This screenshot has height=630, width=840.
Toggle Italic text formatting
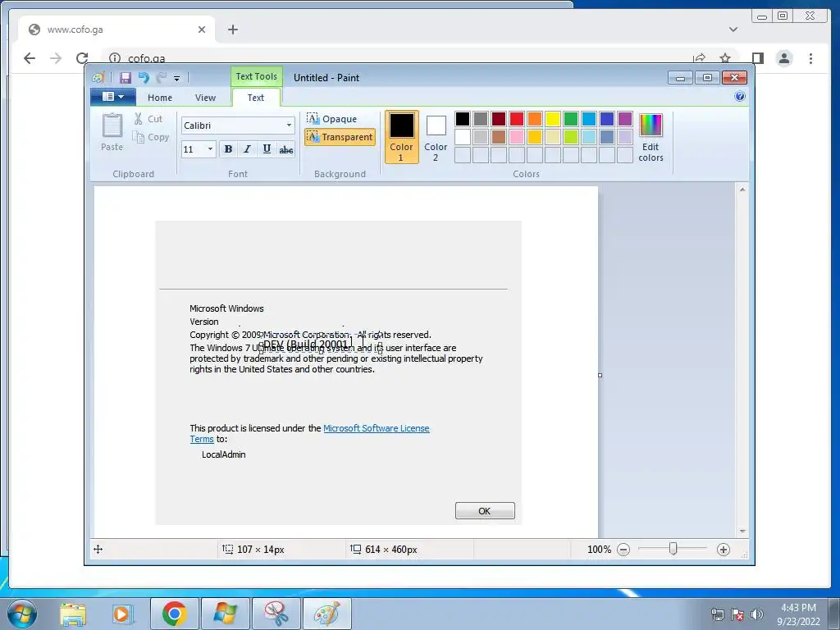(247, 149)
